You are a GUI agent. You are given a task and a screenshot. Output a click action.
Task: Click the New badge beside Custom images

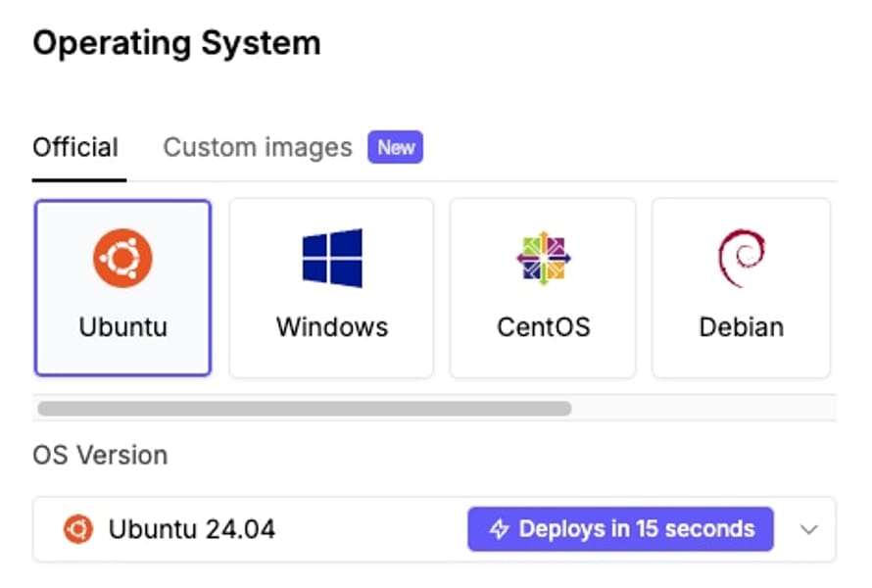396,147
